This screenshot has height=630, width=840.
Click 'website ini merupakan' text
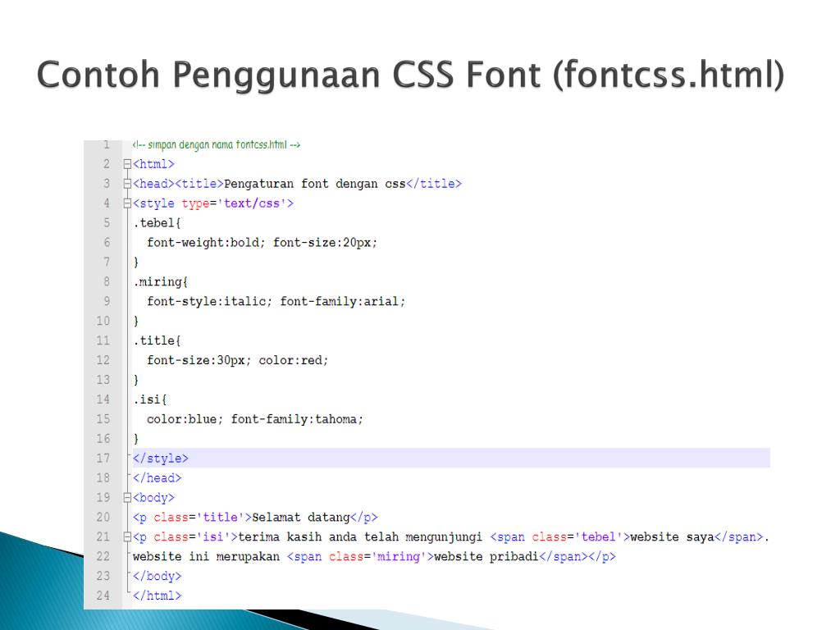[x=206, y=557]
